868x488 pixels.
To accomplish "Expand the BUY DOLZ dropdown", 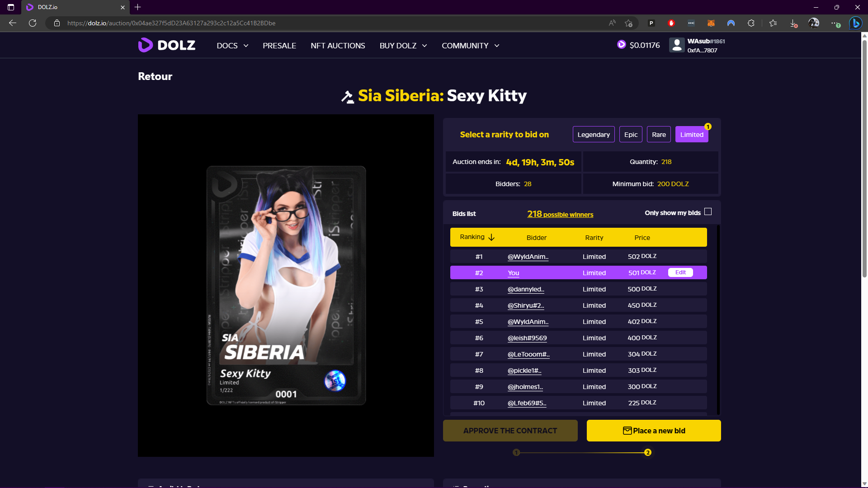I will (403, 46).
